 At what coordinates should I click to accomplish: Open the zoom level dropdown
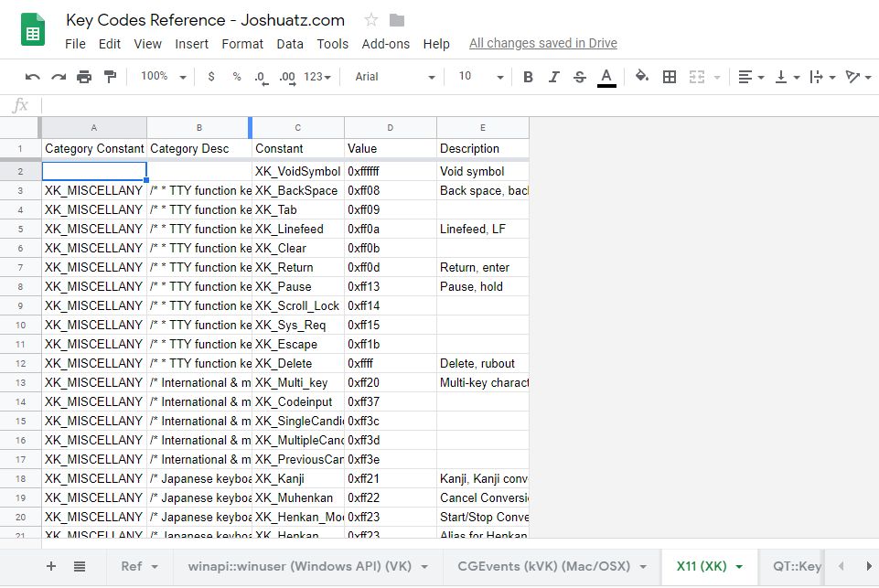pos(164,77)
